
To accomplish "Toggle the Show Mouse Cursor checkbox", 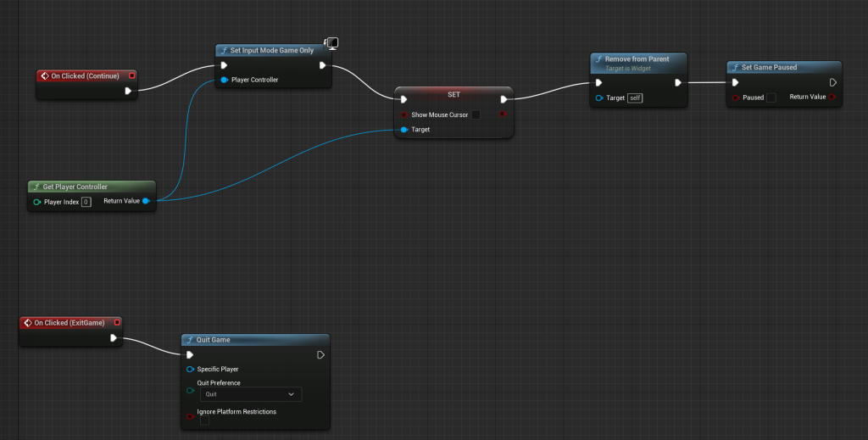I will click(476, 114).
